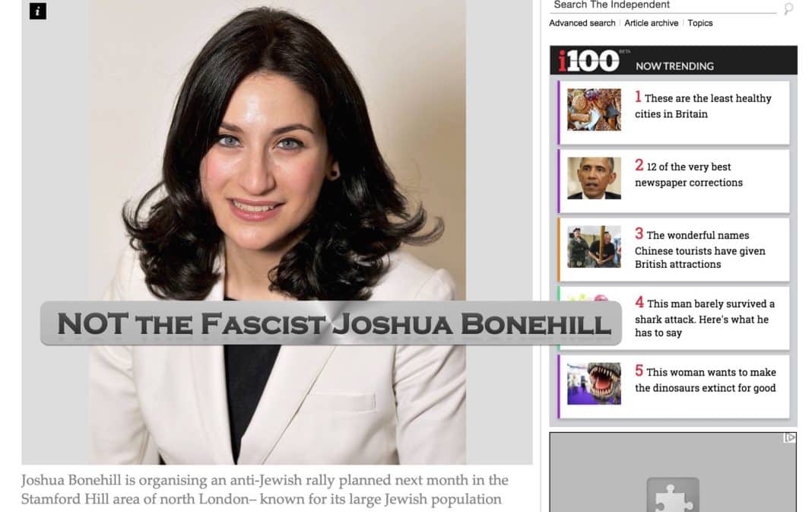Click the NOW TRENDING header label
Viewport: 812px width, 512px height.
click(x=674, y=66)
